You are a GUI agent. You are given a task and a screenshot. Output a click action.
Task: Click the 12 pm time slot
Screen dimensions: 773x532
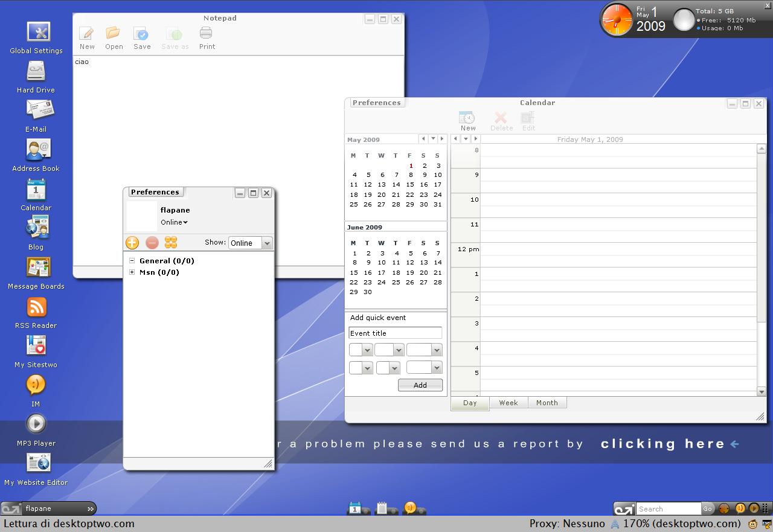point(618,255)
